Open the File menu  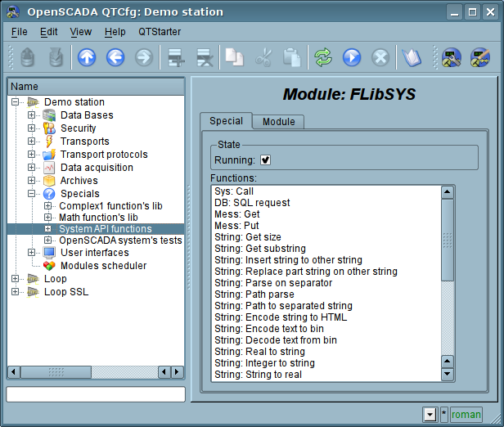tap(20, 32)
